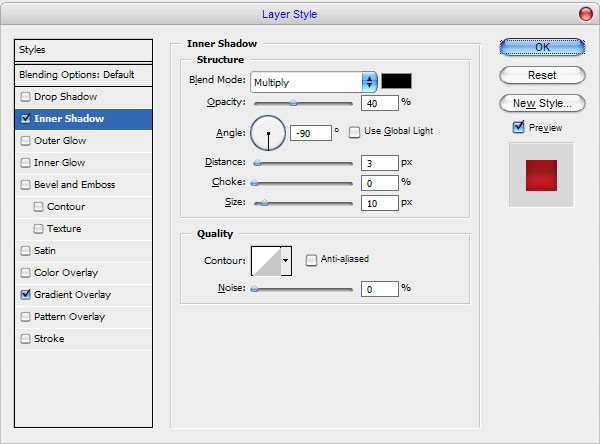Uncheck the Preview checkbox
600x444 pixels.
point(518,127)
